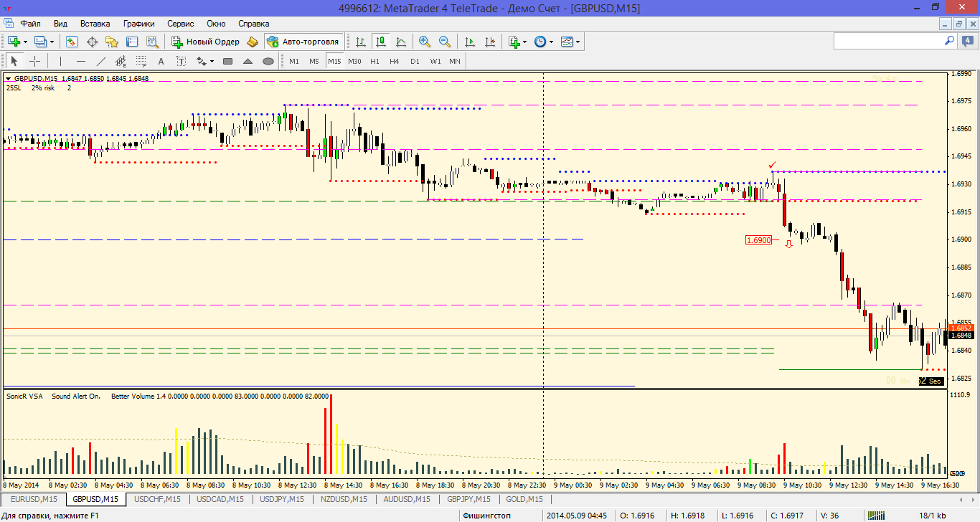Switch timeframe to H1
The height and width of the screenshot is (522, 980).
point(374,61)
